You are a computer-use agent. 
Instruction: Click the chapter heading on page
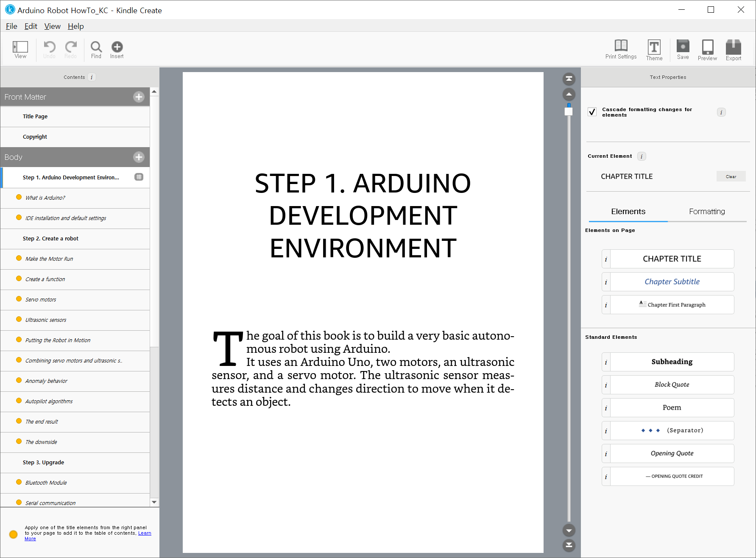(363, 215)
